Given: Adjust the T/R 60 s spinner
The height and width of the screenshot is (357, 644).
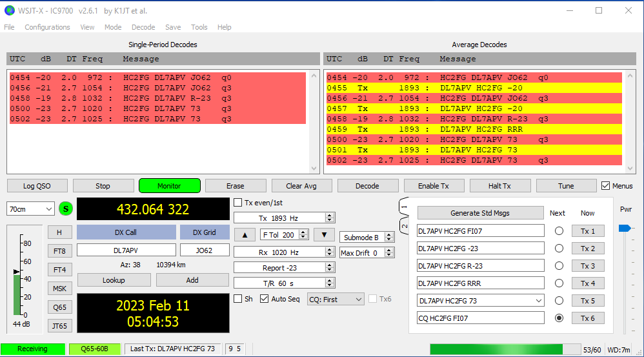Looking at the screenshot, I should tap(329, 283).
